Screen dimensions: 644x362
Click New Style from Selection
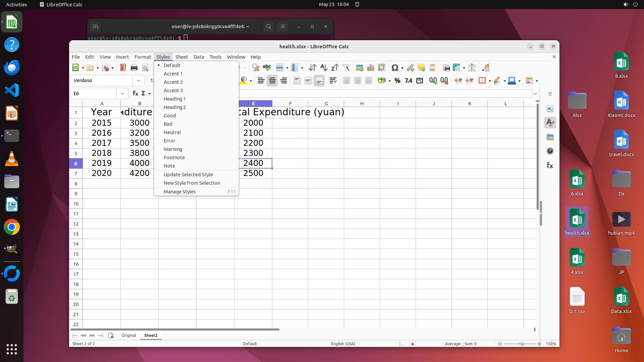pos(192,183)
